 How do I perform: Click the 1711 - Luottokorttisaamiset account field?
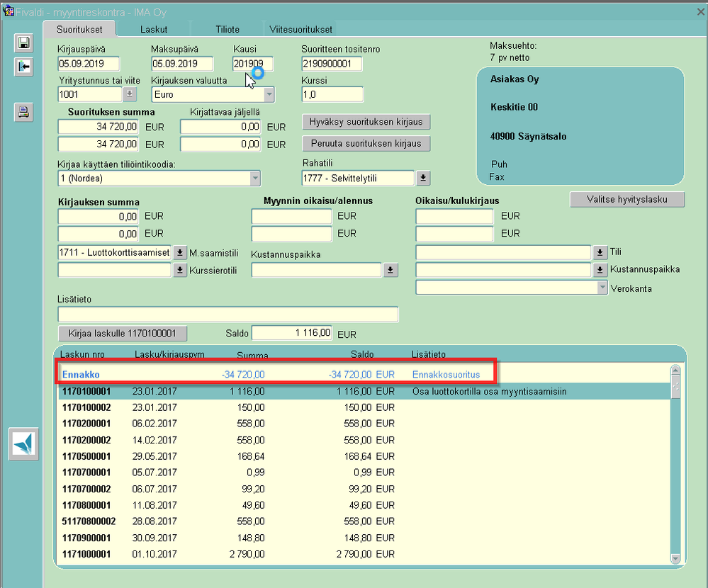[115, 252]
